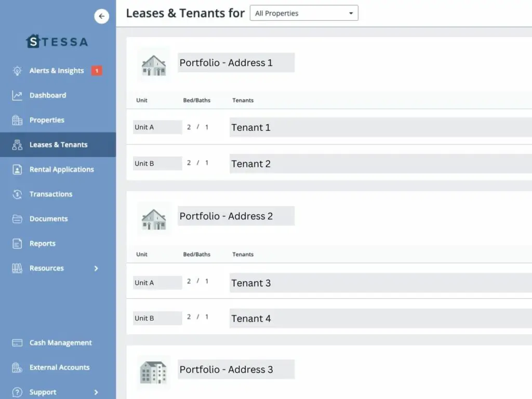
Task: Click Bed/Baths column header under Address 1
Action: (x=197, y=100)
